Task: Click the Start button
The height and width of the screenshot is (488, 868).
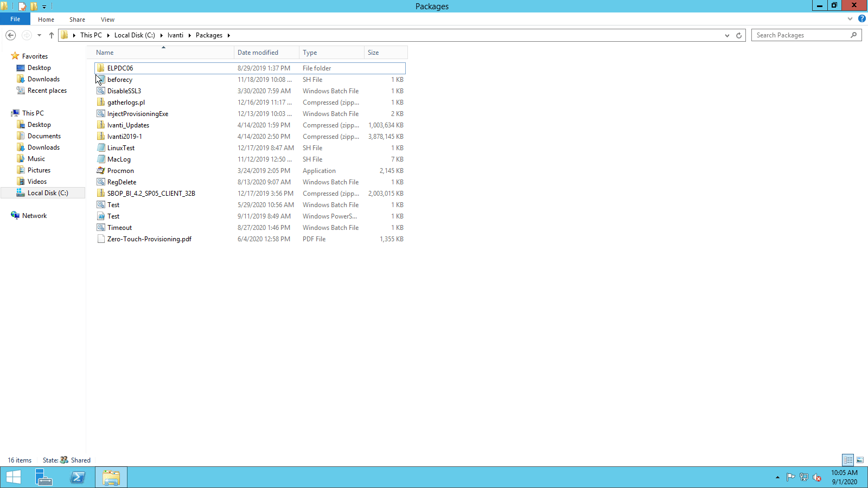Action: pyautogui.click(x=13, y=477)
